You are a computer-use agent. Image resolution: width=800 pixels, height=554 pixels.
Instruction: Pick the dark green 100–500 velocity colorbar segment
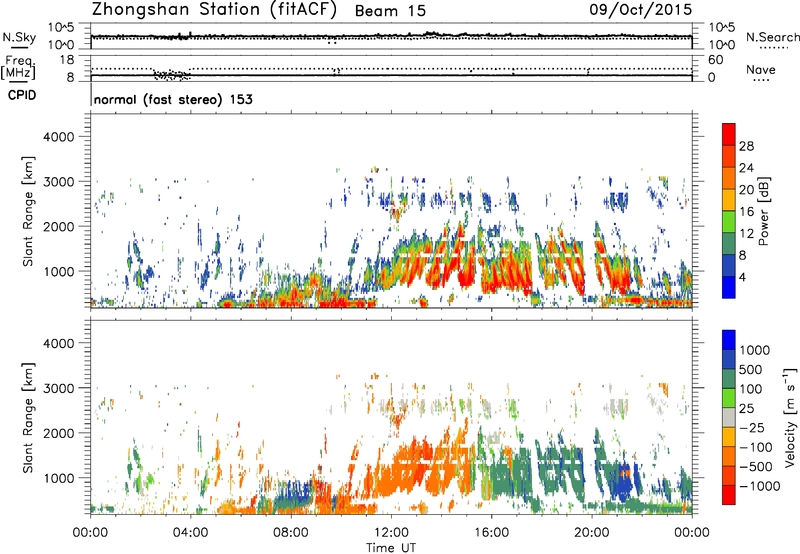(x=729, y=380)
